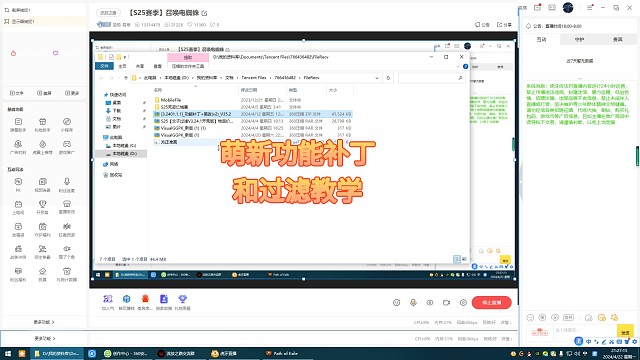The width and height of the screenshot is (640, 360).
Task: Click the 文字 source button
Action: tap(17, 93)
